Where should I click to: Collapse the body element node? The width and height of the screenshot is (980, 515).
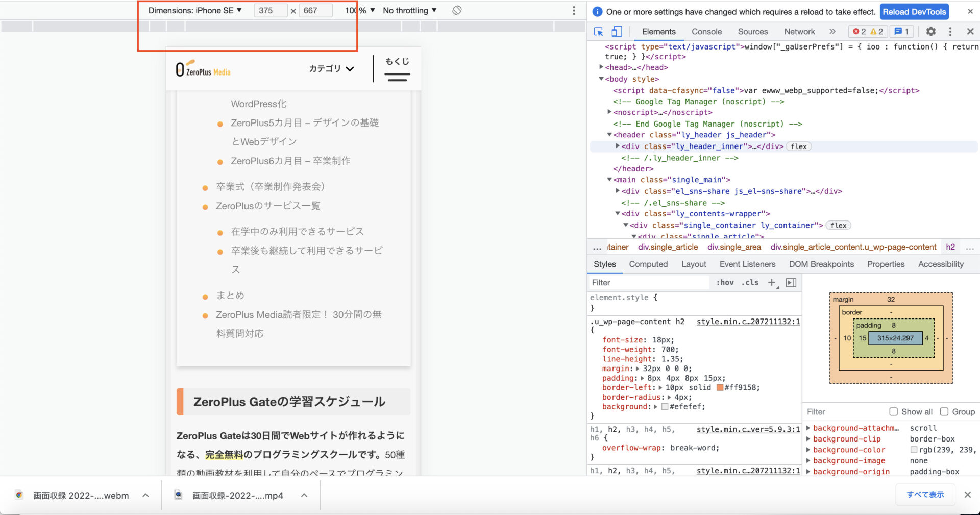coord(601,79)
